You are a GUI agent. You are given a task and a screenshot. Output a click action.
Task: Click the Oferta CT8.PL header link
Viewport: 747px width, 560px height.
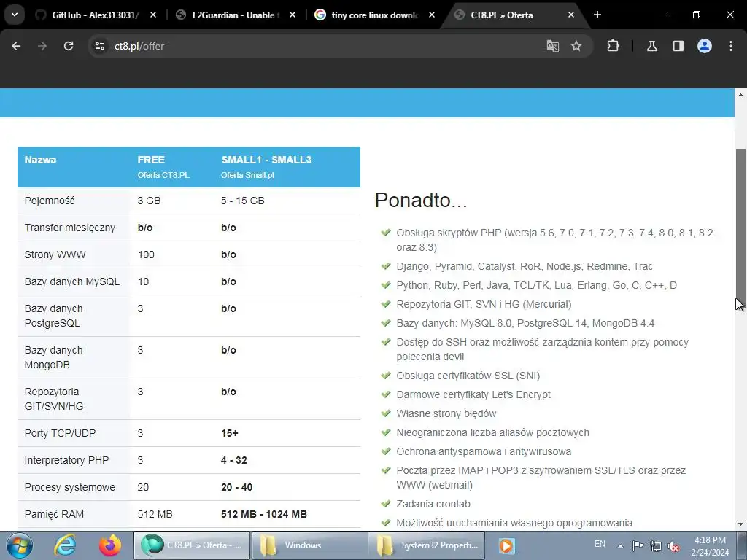click(x=163, y=175)
